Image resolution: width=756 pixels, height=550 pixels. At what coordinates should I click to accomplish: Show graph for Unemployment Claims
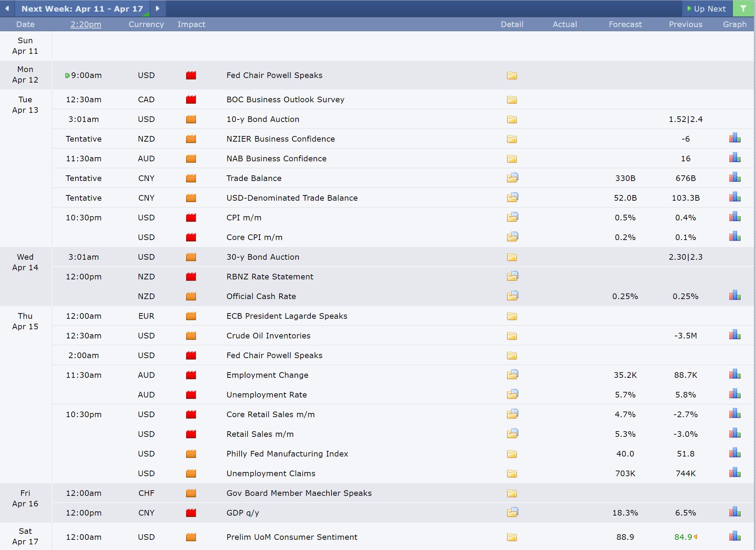coord(735,473)
